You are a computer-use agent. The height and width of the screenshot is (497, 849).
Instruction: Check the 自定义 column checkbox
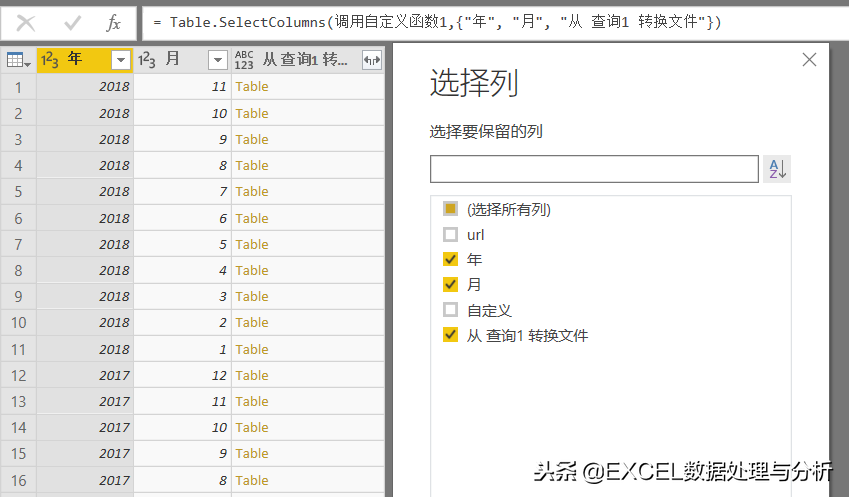point(450,310)
